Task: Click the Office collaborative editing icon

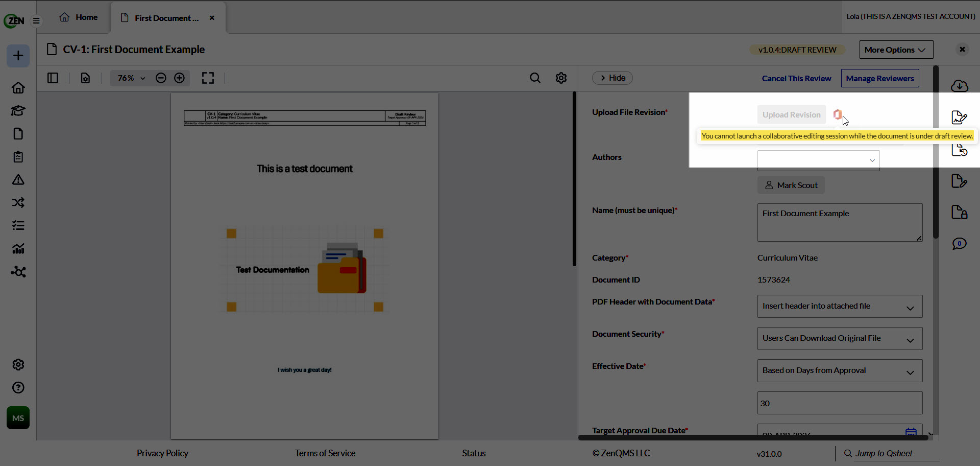Action: point(838,114)
